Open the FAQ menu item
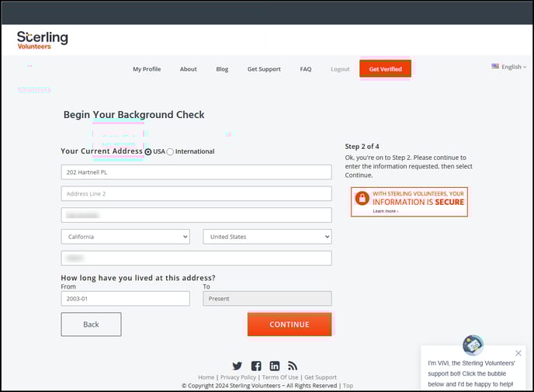 coord(306,69)
